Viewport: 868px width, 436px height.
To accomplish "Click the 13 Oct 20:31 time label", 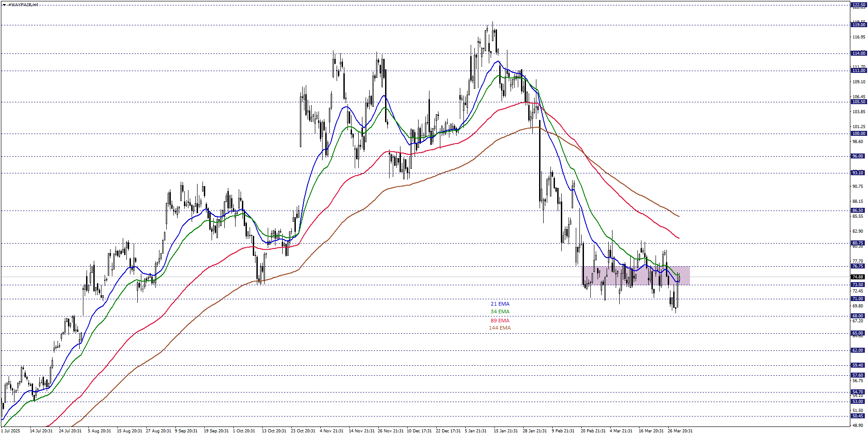I will pyautogui.click(x=274, y=431).
